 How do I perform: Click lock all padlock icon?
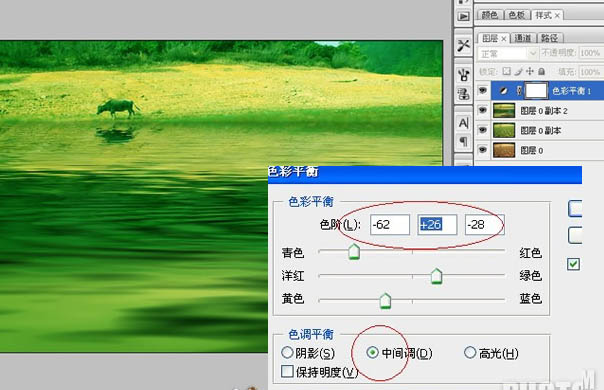542,71
